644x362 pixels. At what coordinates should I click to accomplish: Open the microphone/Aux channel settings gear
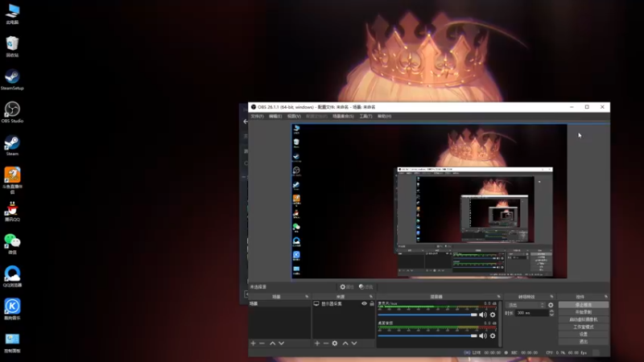pyautogui.click(x=493, y=315)
